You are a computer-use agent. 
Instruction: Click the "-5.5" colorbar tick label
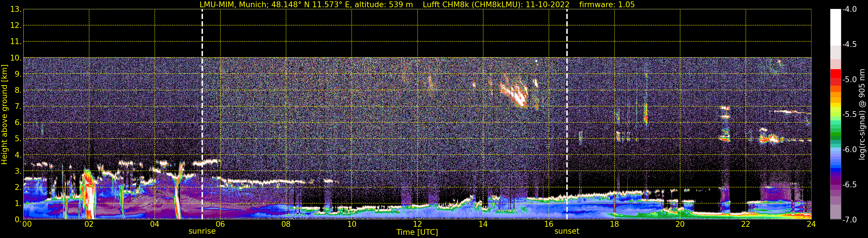(x=850, y=114)
